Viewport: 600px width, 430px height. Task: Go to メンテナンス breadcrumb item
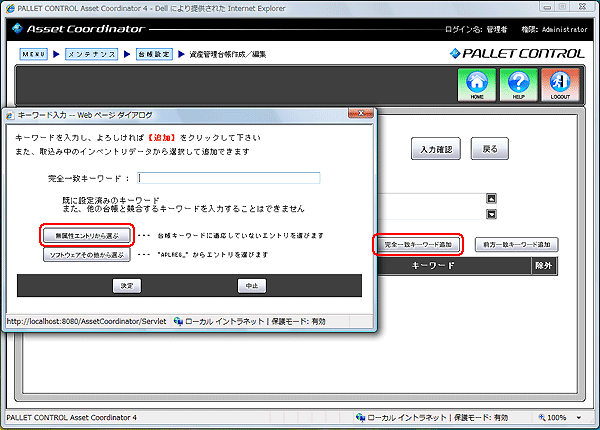(x=91, y=52)
